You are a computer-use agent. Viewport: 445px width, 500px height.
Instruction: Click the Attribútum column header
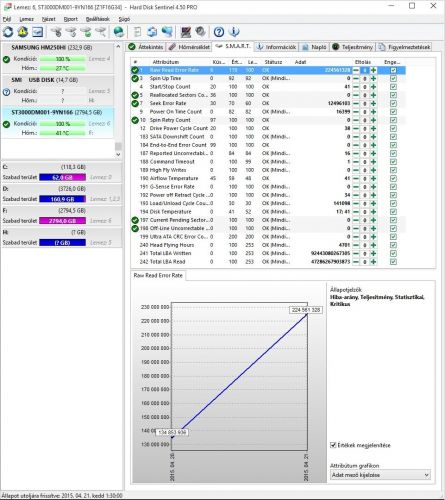pyautogui.click(x=166, y=62)
